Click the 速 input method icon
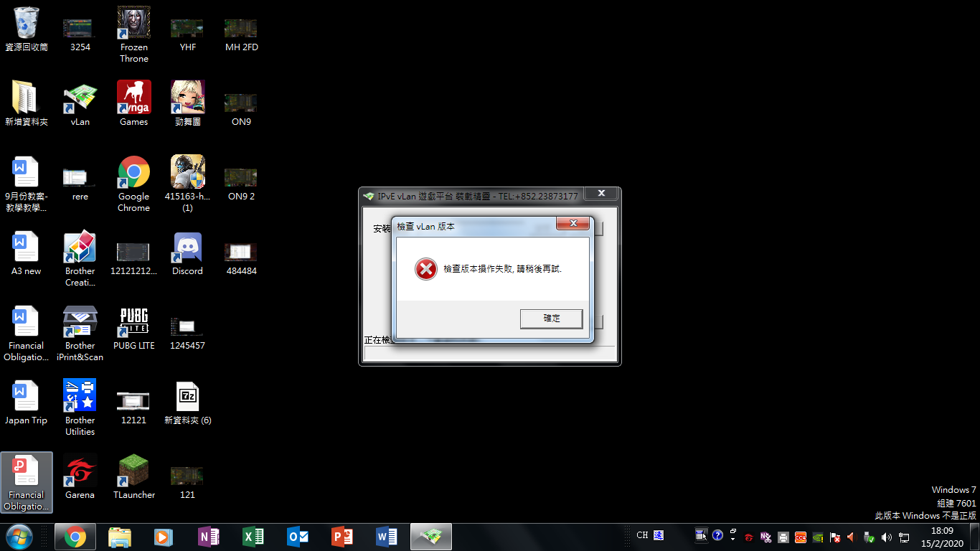Screen dimensions: 980x551 (659, 535)
